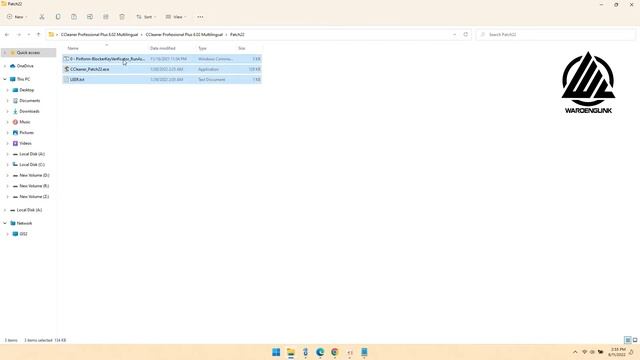Click the Rename icon in toolbar
The width and height of the screenshot is (640, 360).
coord(90,17)
